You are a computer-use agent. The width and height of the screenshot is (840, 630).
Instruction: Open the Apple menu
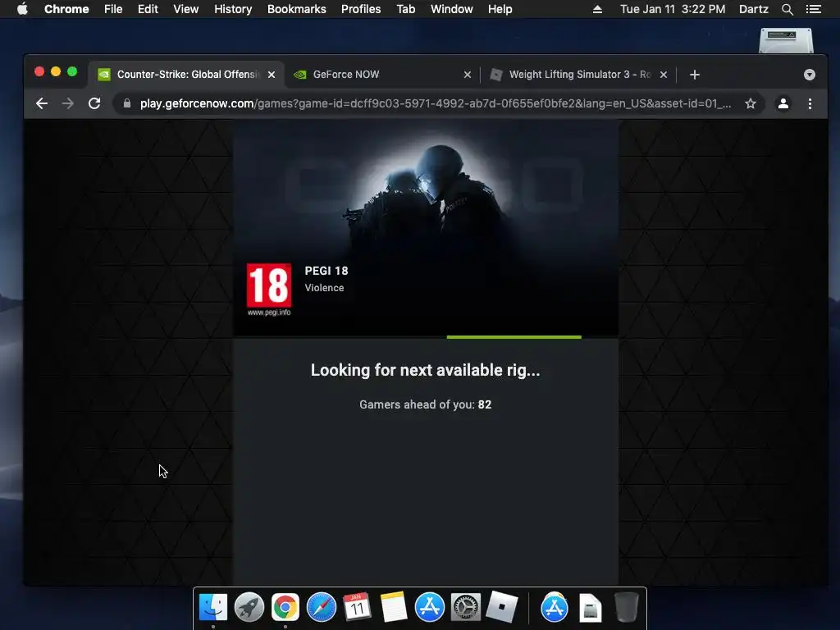[22, 9]
